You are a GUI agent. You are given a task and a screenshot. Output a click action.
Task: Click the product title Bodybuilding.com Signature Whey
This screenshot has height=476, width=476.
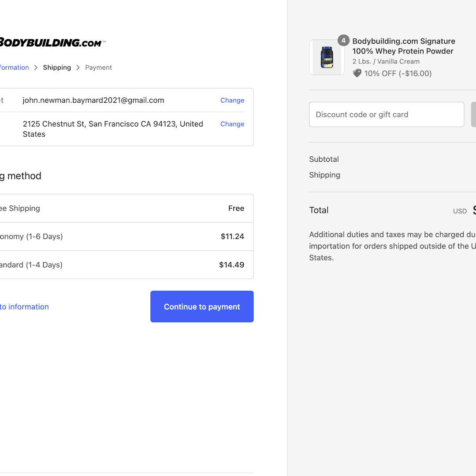point(403,46)
